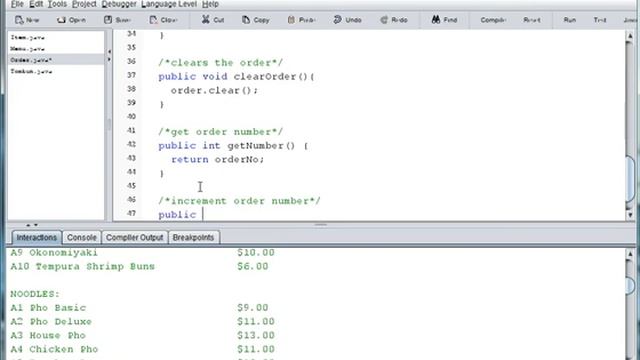640x360 pixels.
Task: Click the Save toolbar button
Action: point(118,20)
